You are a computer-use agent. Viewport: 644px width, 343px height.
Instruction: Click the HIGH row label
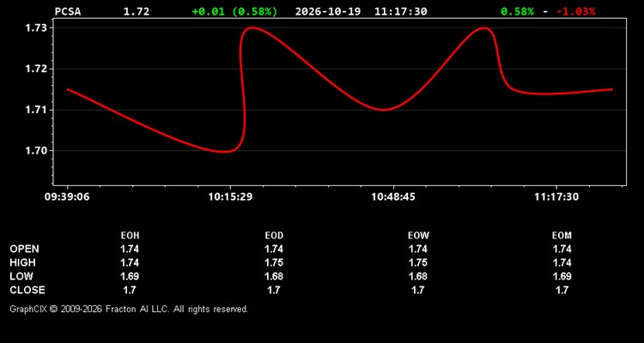tap(22, 262)
